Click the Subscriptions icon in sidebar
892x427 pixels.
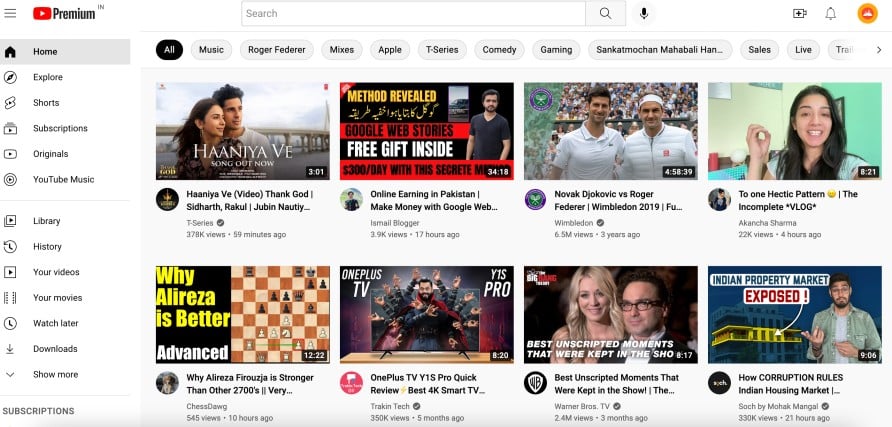[10, 128]
